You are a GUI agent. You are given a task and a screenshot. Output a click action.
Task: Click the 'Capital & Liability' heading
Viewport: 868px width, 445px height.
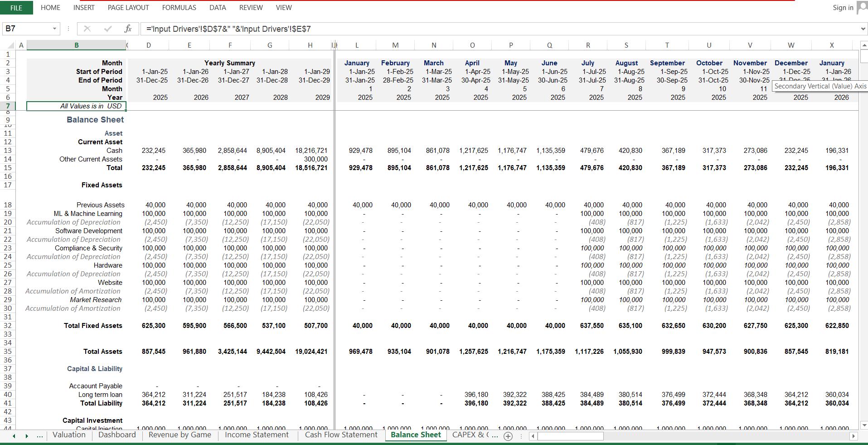click(94, 369)
